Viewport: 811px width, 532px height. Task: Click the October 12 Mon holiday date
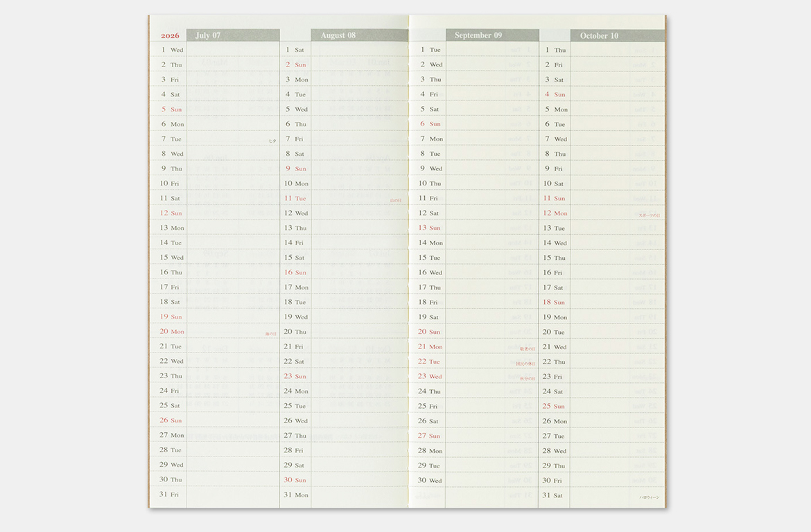555,213
